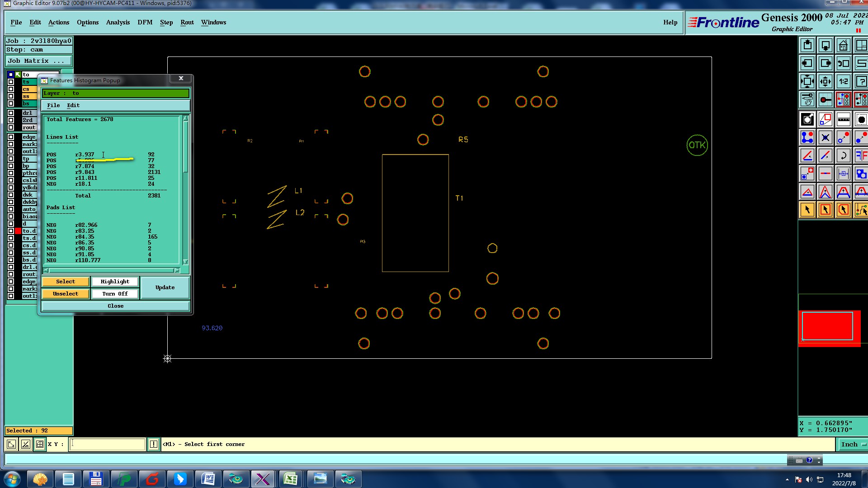Select the rectangle area selection tool
This screenshot has height=488, width=868.
click(x=826, y=210)
